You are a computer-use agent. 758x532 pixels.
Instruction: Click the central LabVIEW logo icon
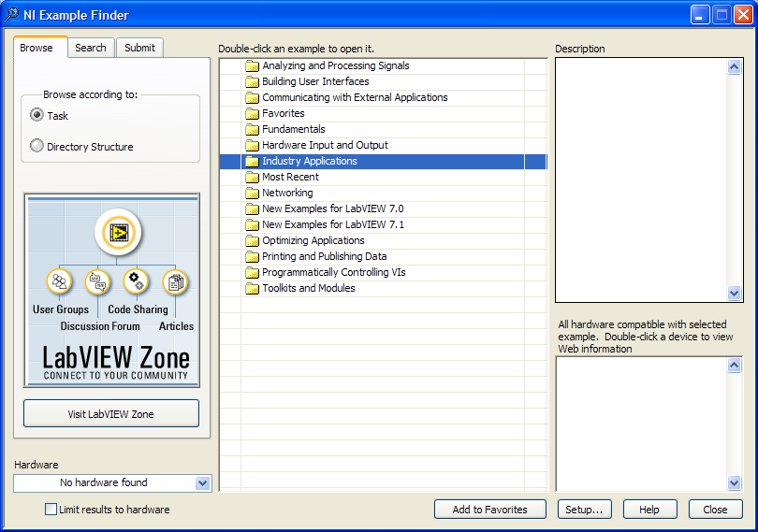point(118,233)
